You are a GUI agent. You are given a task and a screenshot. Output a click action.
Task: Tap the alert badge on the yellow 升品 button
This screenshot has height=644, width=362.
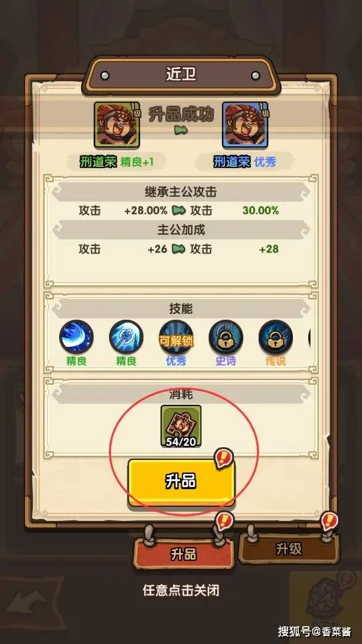225,458
